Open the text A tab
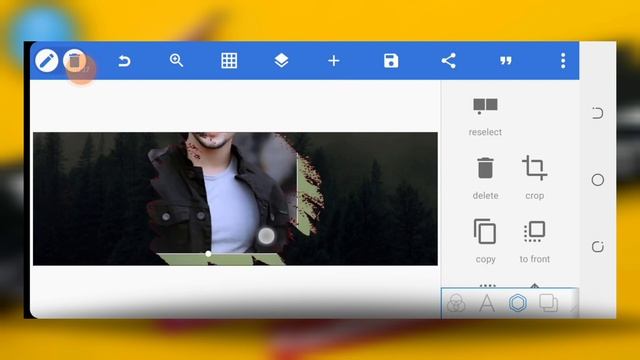Screen dimensions: 640x360 click(487, 303)
